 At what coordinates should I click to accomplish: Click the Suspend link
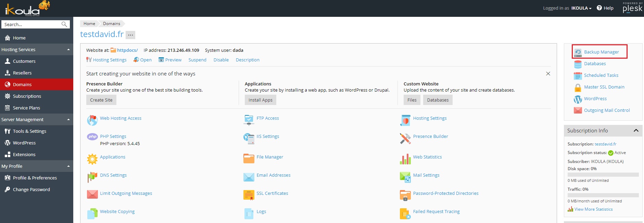[198, 60]
